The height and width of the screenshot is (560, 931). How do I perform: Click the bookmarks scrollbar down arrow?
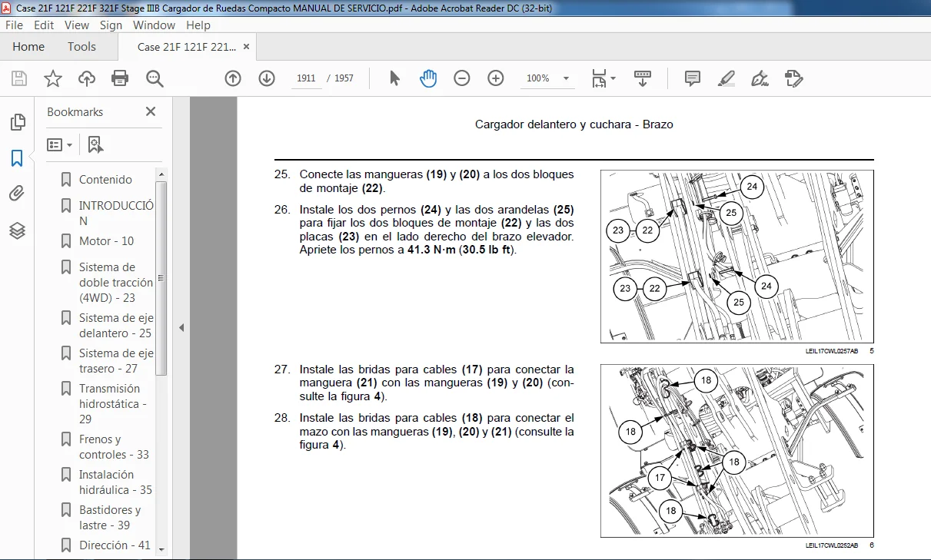(x=161, y=548)
